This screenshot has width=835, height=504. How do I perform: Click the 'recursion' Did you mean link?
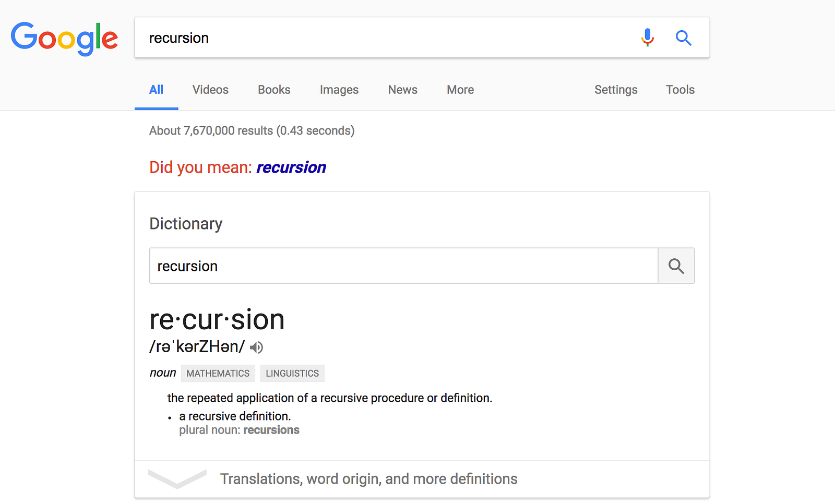pyautogui.click(x=291, y=167)
